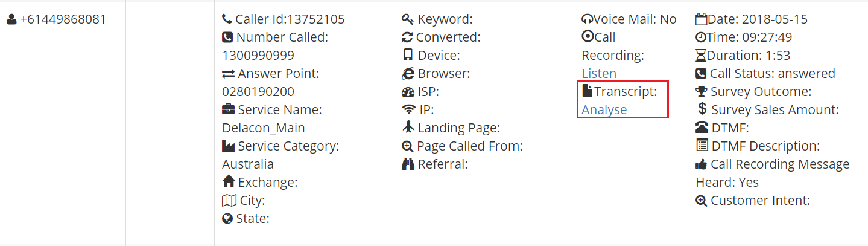Open the Analyse transcript link
Screen dimensions: 868x246
coord(604,109)
